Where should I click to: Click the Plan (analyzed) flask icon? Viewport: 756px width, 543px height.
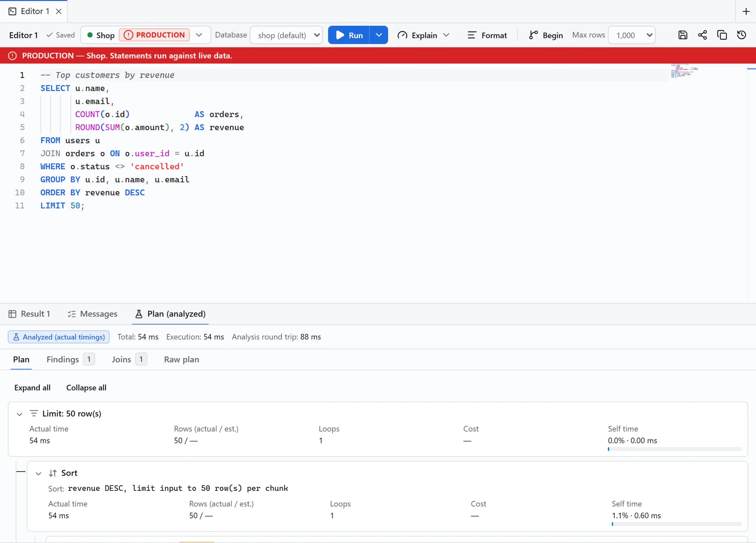point(139,314)
